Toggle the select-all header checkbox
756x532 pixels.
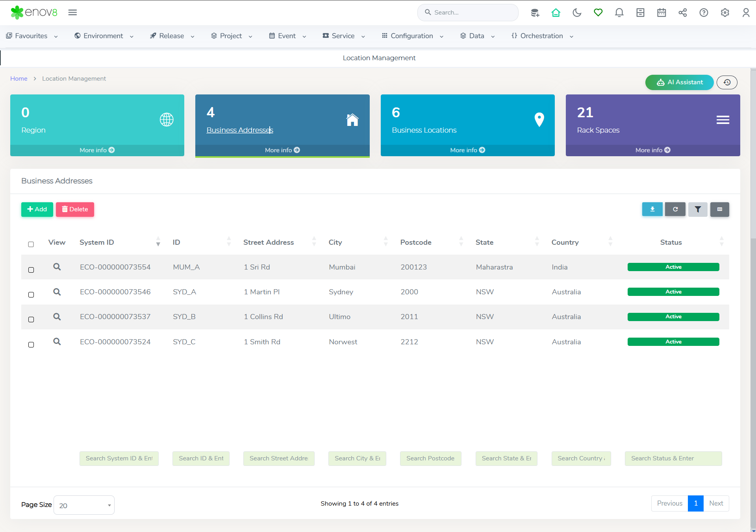pyautogui.click(x=31, y=244)
